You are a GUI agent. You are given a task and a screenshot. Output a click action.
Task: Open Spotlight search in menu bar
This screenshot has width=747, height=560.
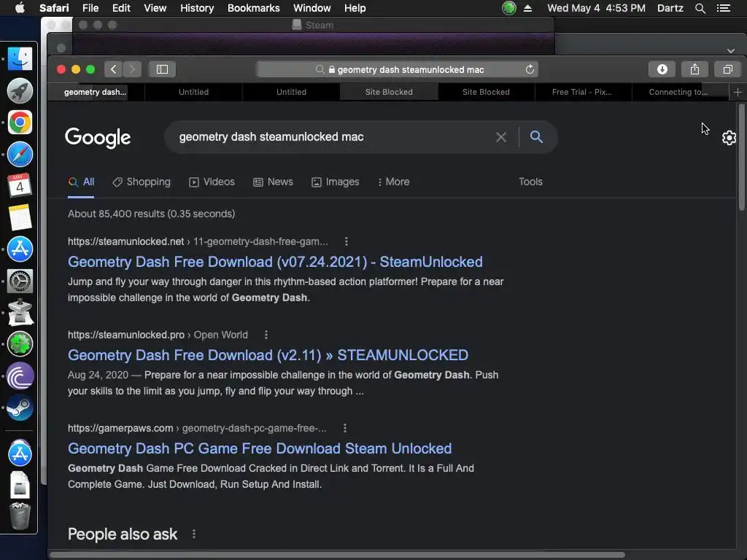click(x=700, y=8)
